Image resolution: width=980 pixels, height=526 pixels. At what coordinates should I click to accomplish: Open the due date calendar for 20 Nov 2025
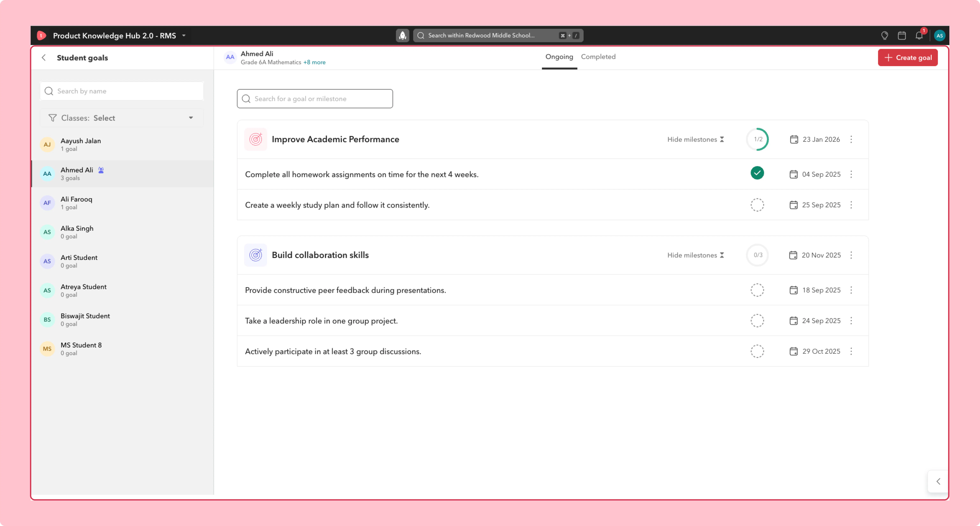click(793, 255)
